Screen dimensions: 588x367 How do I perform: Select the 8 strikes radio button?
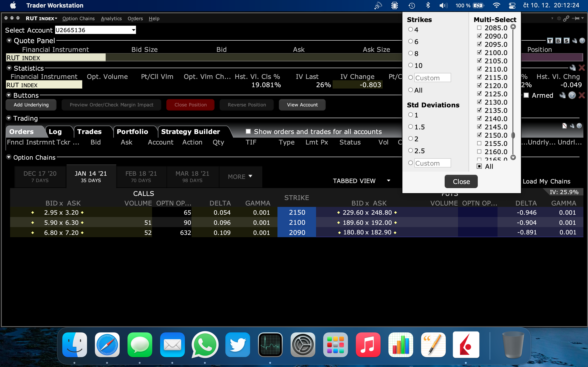coord(411,53)
